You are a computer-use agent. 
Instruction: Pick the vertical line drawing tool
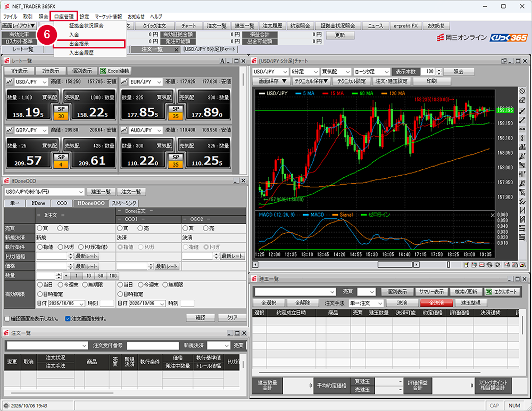tap(522, 138)
